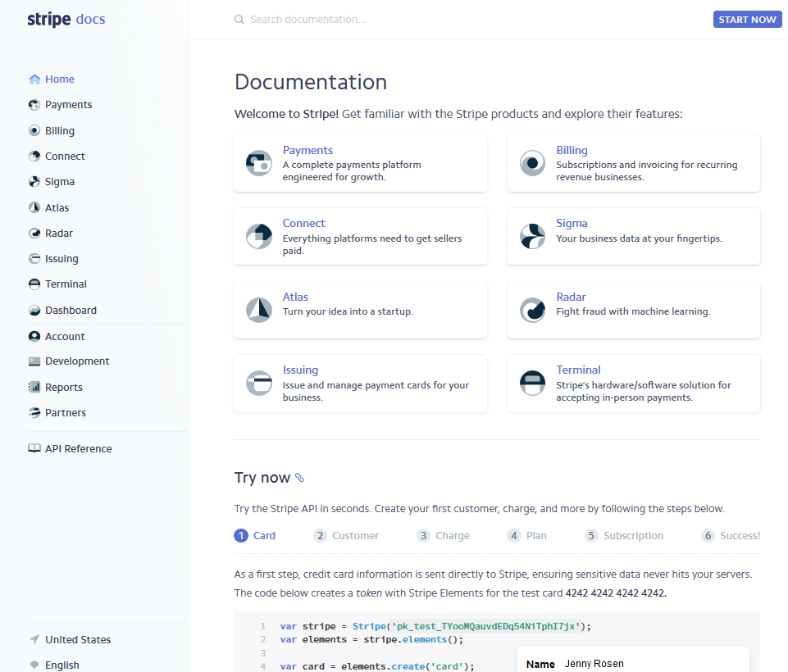Viewport: 788px width, 672px height.
Task: Select the Payments sidebar icon
Action: click(x=33, y=104)
